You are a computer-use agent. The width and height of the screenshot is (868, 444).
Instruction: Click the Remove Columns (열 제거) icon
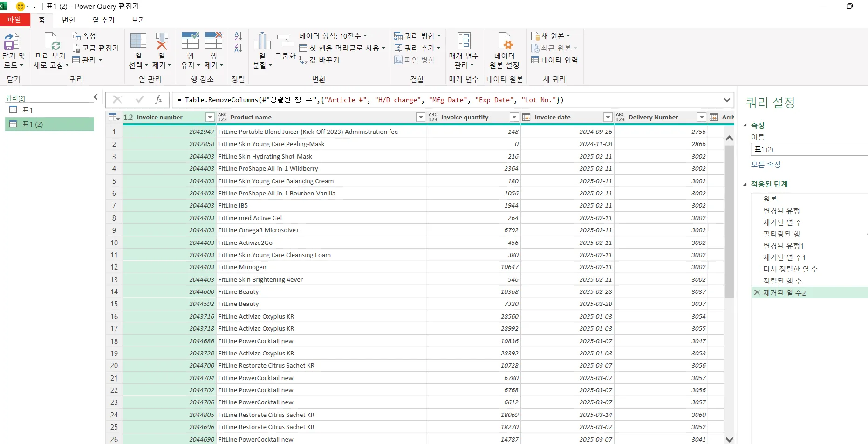point(162,42)
